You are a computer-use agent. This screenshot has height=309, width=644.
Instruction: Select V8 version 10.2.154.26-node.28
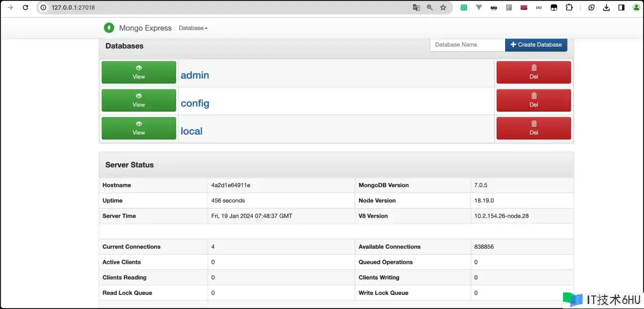click(502, 216)
